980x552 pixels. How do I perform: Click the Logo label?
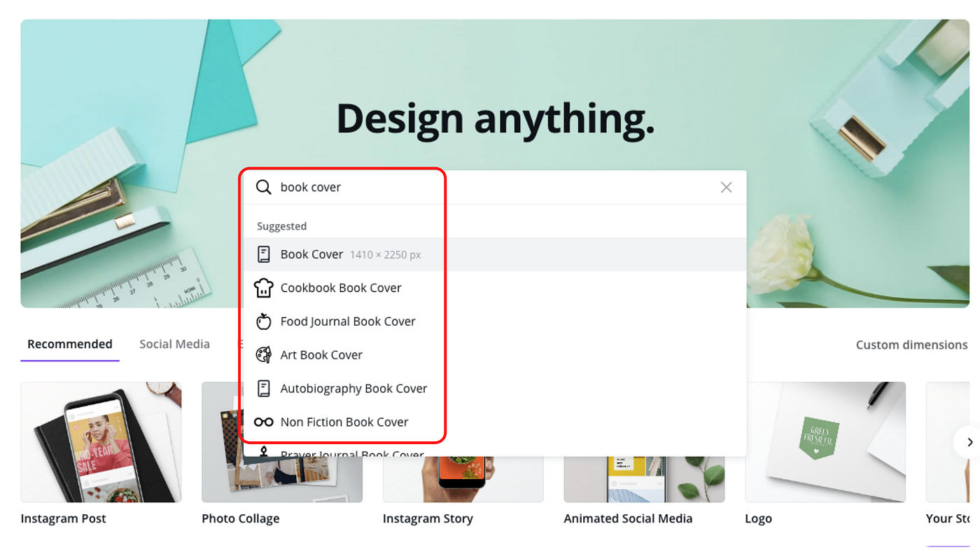click(x=759, y=518)
